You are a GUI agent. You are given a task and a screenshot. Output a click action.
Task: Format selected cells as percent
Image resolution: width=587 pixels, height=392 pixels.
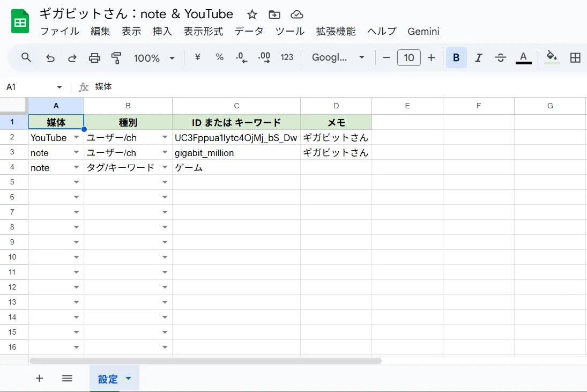(219, 57)
